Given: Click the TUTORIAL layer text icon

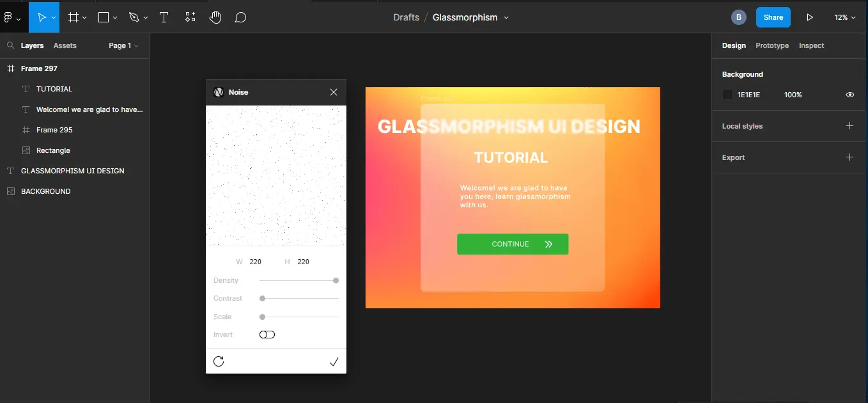Looking at the screenshot, I should [x=26, y=89].
